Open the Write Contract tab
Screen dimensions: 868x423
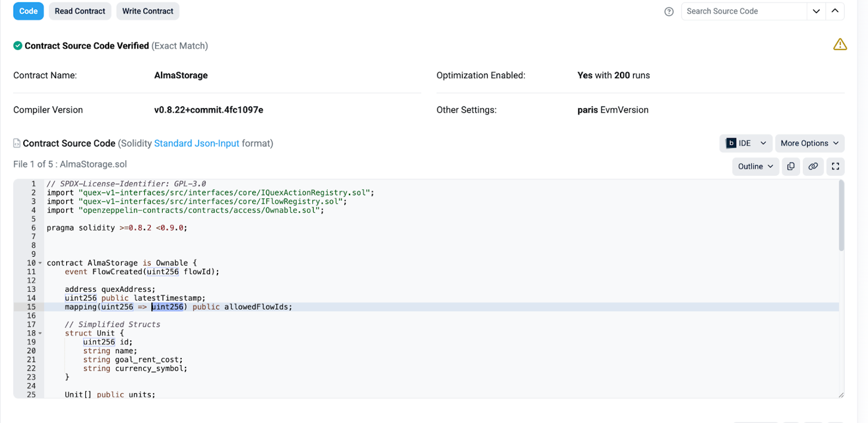click(148, 11)
